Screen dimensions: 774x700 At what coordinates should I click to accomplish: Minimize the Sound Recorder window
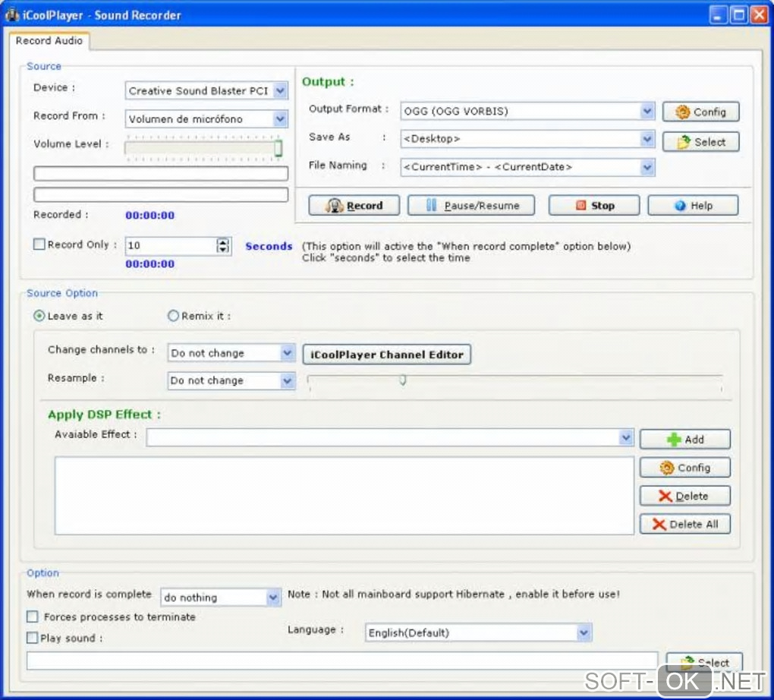click(x=718, y=15)
